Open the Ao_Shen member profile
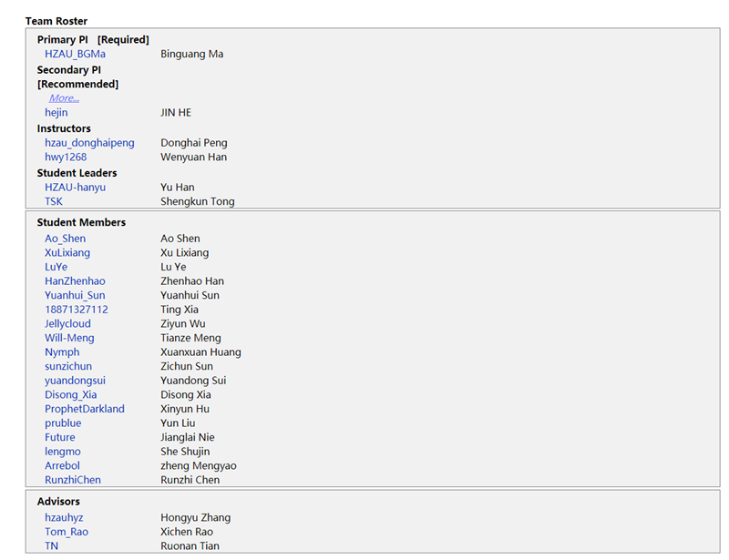The width and height of the screenshot is (729, 560). pos(65,239)
